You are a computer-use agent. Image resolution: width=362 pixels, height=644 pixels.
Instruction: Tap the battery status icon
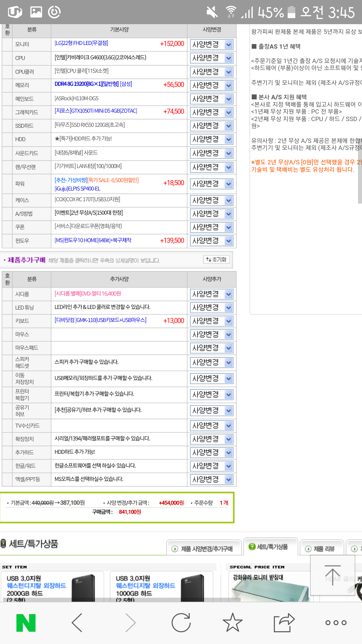tap(292, 12)
